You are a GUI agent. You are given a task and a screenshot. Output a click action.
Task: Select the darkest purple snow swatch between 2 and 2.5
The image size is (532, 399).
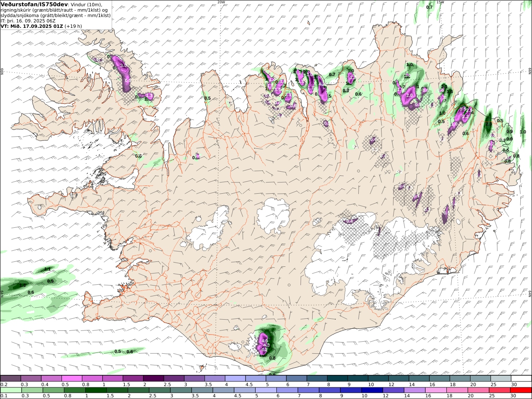153,378
